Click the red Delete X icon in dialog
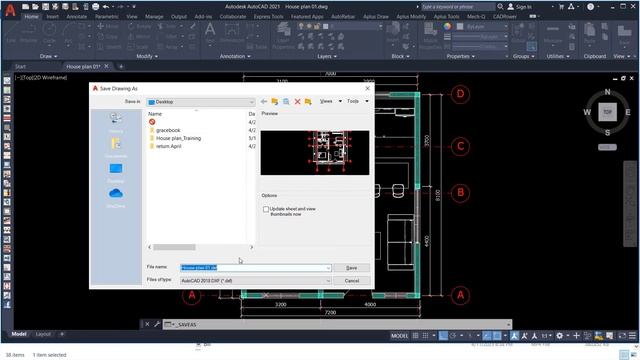Image resolution: width=640 pixels, height=360 pixels. click(x=297, y=101)
